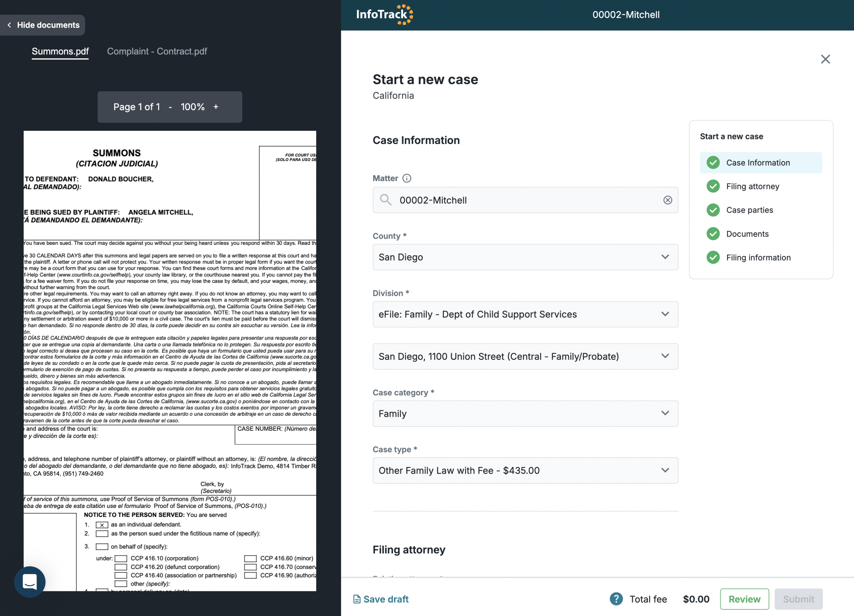Image resolution: width=854 pixels, height=616 pixels.
Task: Check 'on behalf of' box in PDF
Action: (102, 547)
